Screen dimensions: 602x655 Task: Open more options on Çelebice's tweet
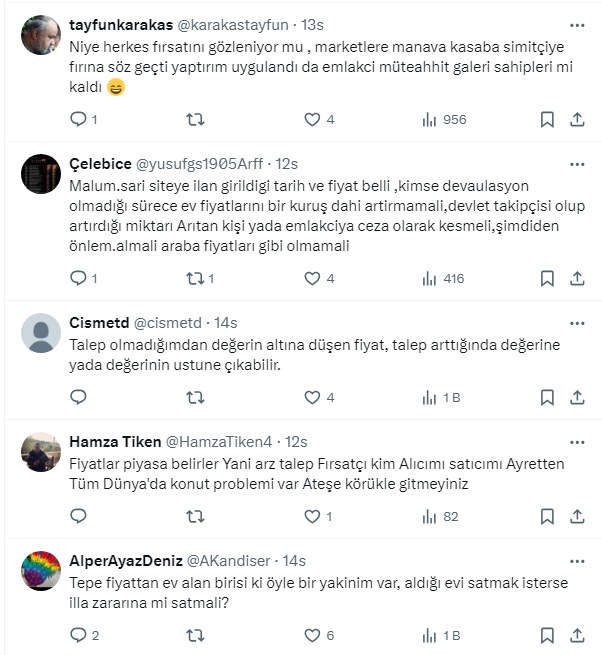pos(577,163)
